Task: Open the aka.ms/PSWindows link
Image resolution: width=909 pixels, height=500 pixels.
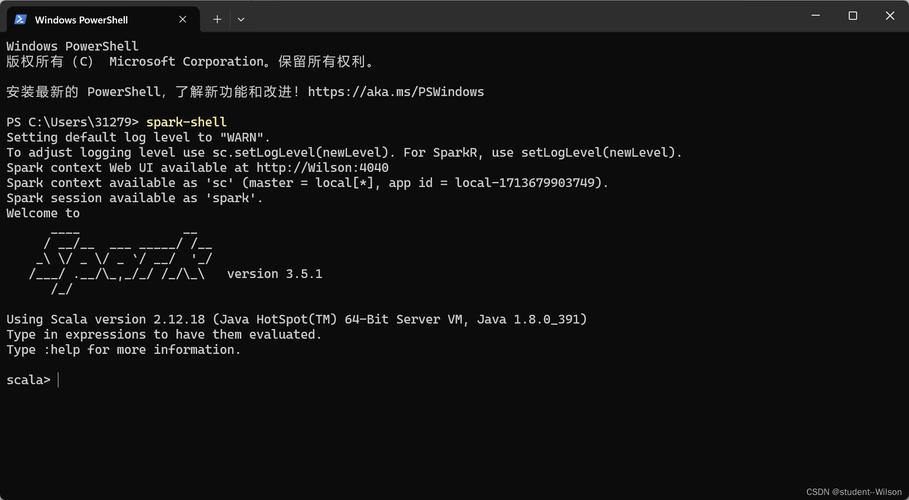Action: [x=395, y=92]
